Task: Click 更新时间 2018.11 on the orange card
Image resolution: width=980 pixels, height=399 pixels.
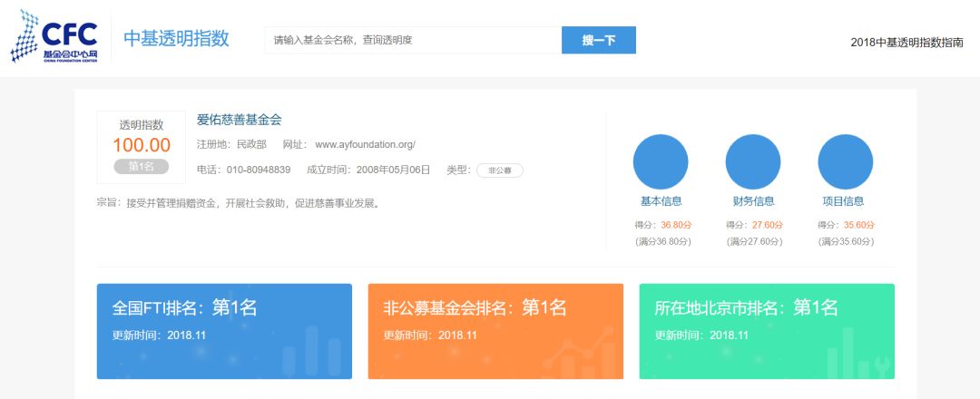Action: point(430,336)
